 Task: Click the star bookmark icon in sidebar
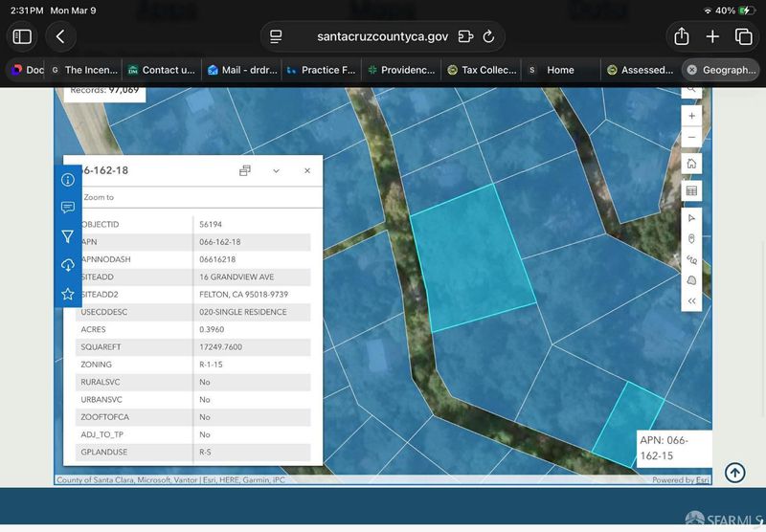point(68,294)
